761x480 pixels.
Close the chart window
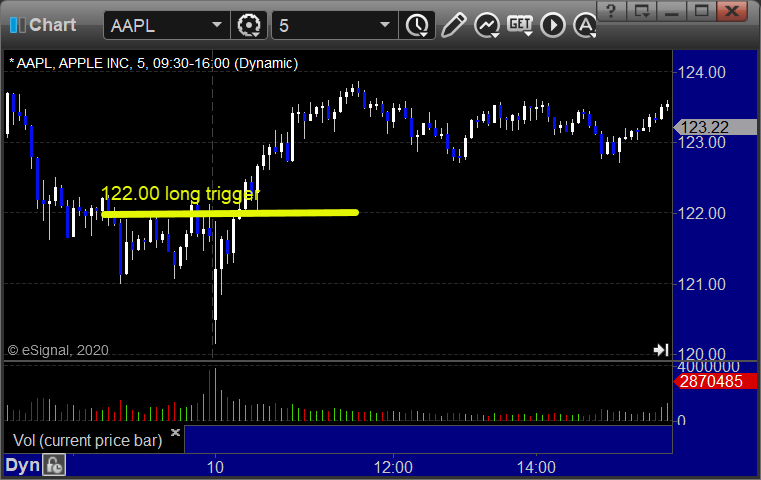pos(731,11)
